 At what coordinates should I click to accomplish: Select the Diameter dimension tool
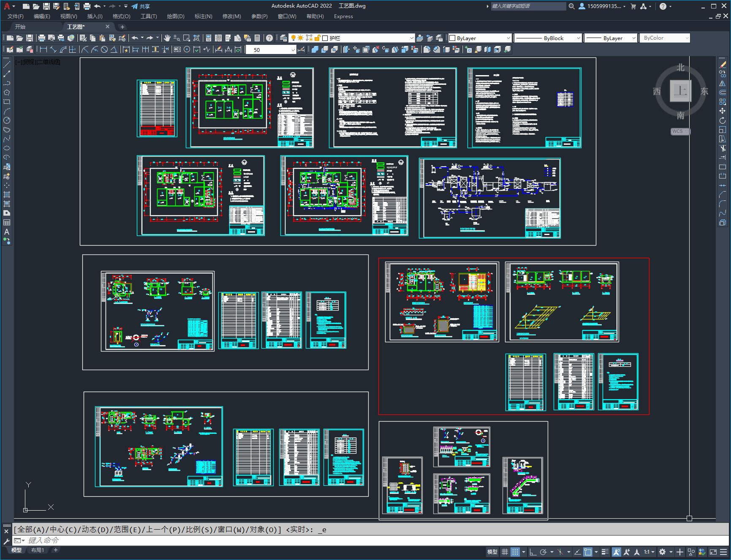pyautogui.click(x=104, y=49)
